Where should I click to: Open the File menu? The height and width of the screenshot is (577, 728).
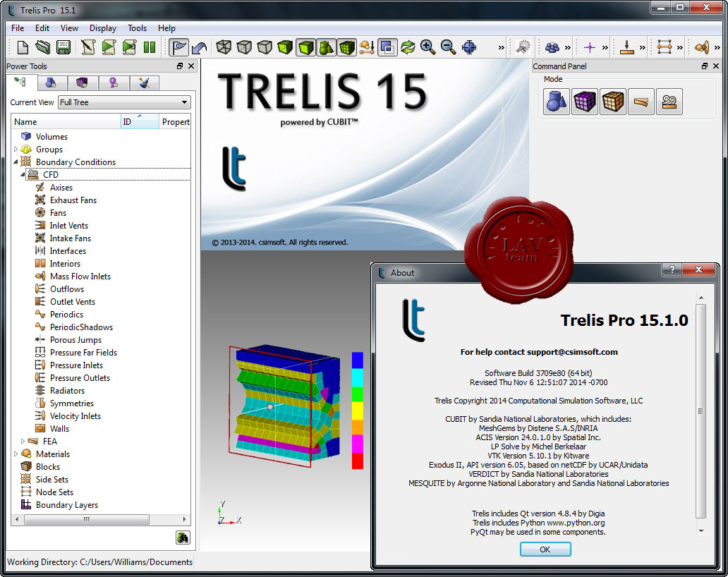tap(18, 28)
